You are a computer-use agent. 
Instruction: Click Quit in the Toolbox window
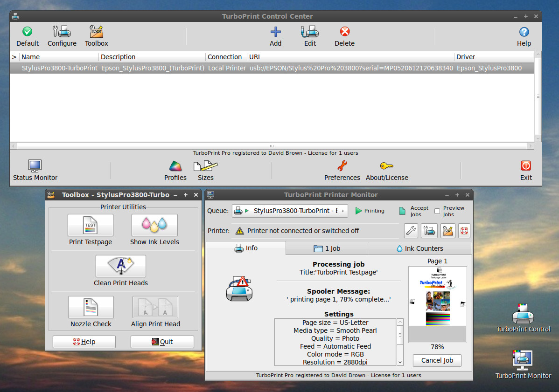pos(162,342)
